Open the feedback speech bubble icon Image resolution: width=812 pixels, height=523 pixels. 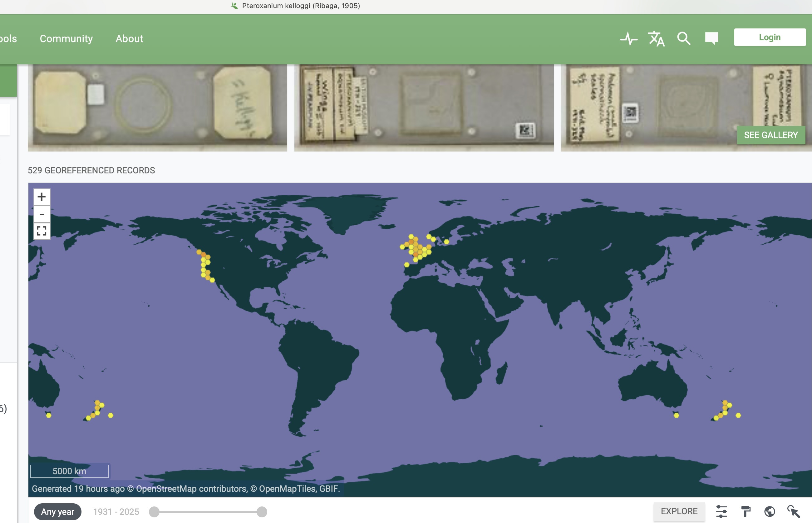click(711, 38)
